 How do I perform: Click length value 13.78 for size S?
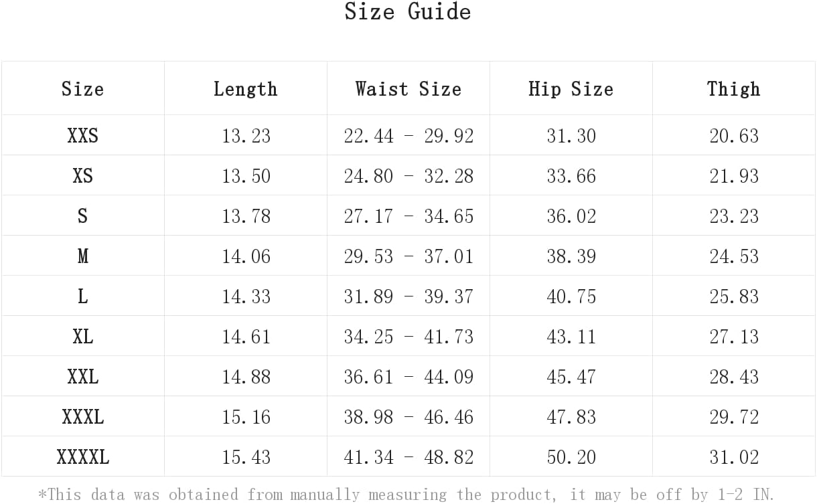[246, 216]
